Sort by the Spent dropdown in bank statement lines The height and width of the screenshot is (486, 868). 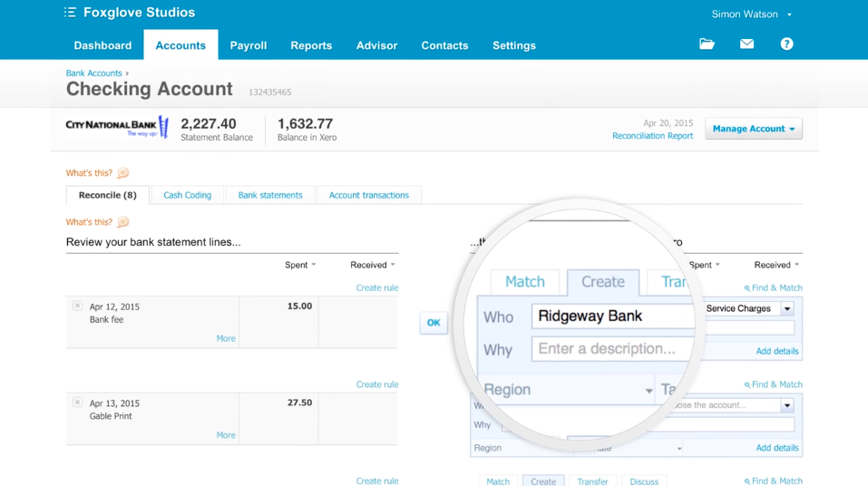[300, 265]
